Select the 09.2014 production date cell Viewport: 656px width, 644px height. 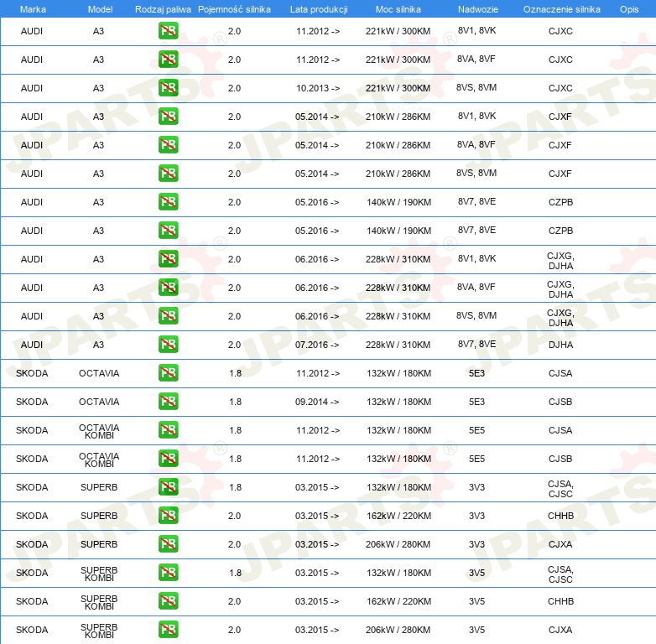317,402
